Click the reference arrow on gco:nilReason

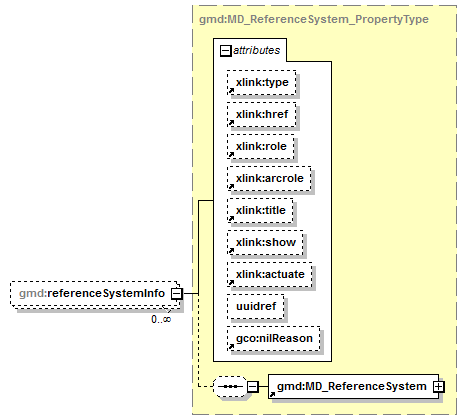point(231,346)
